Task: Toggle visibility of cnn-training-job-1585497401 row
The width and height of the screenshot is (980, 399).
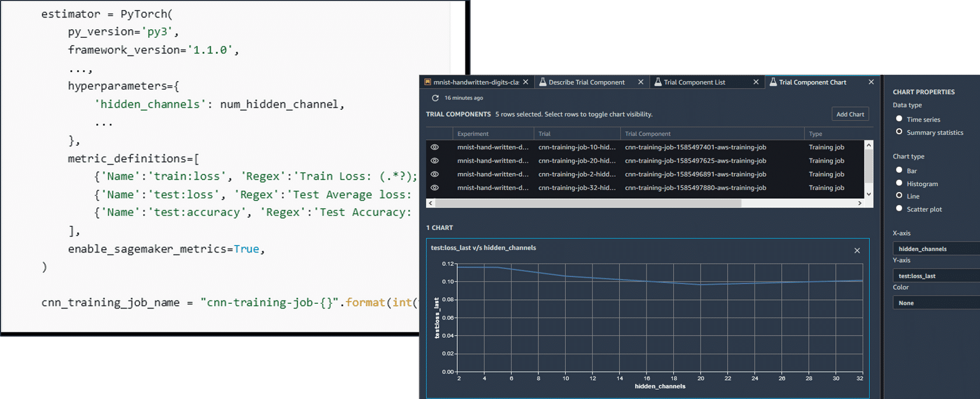Action: (435, 148)
